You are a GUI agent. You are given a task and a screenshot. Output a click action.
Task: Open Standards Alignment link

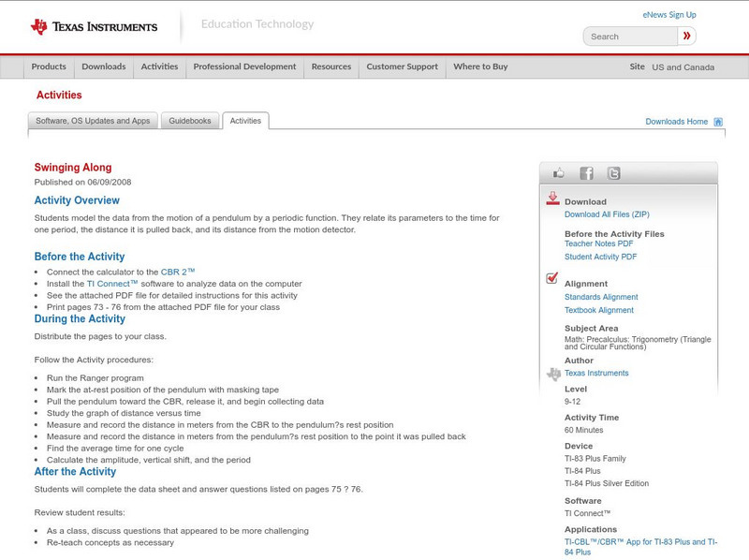[601, 297]
